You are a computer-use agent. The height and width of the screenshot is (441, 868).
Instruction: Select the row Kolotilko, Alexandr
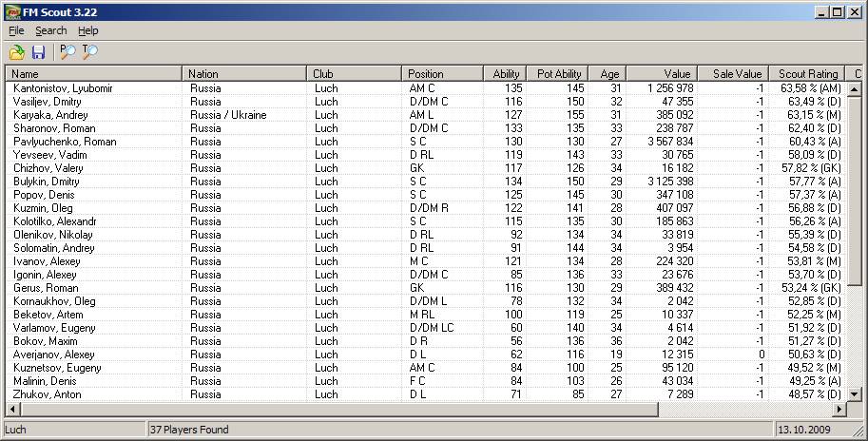[x=426, y=220]
